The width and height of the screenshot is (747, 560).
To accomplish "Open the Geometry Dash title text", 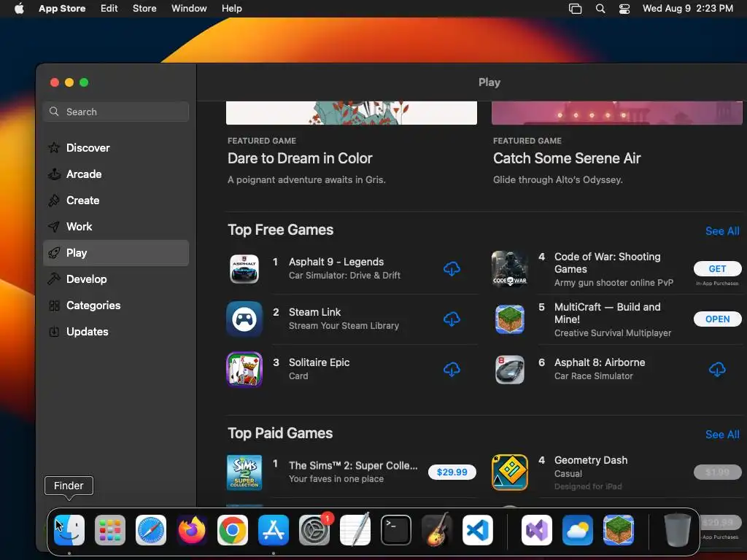I will 591,460.
